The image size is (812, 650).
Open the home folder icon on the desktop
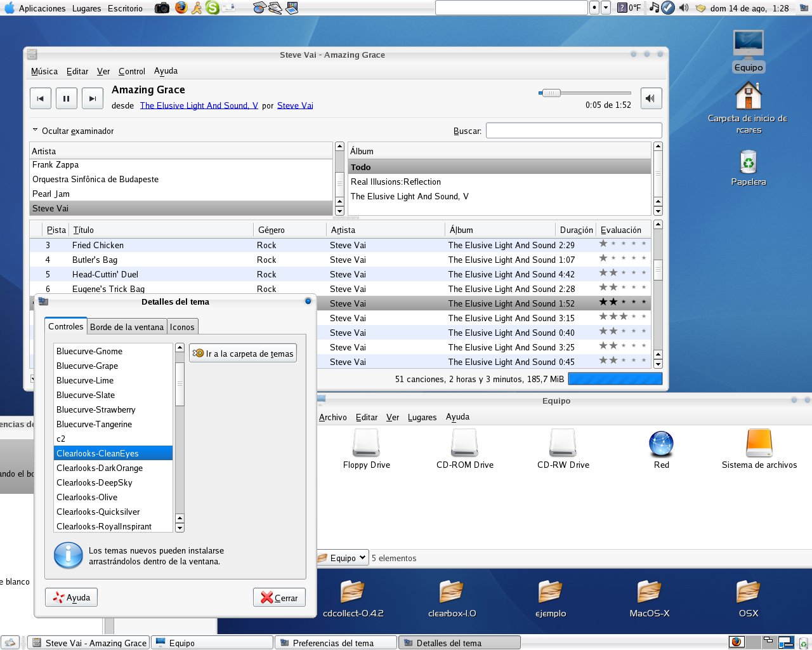(x=748, y=107)
